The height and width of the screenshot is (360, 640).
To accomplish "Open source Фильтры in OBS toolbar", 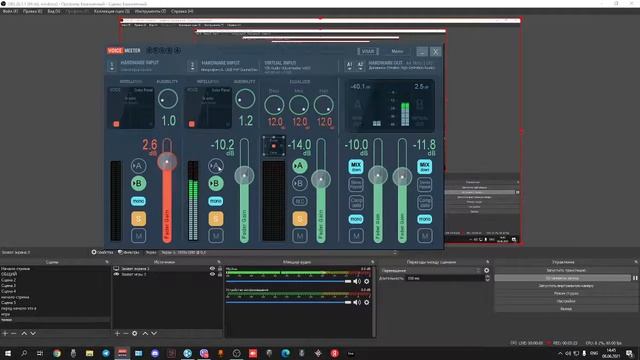I will pyautogui.click(x=129, y=252).
